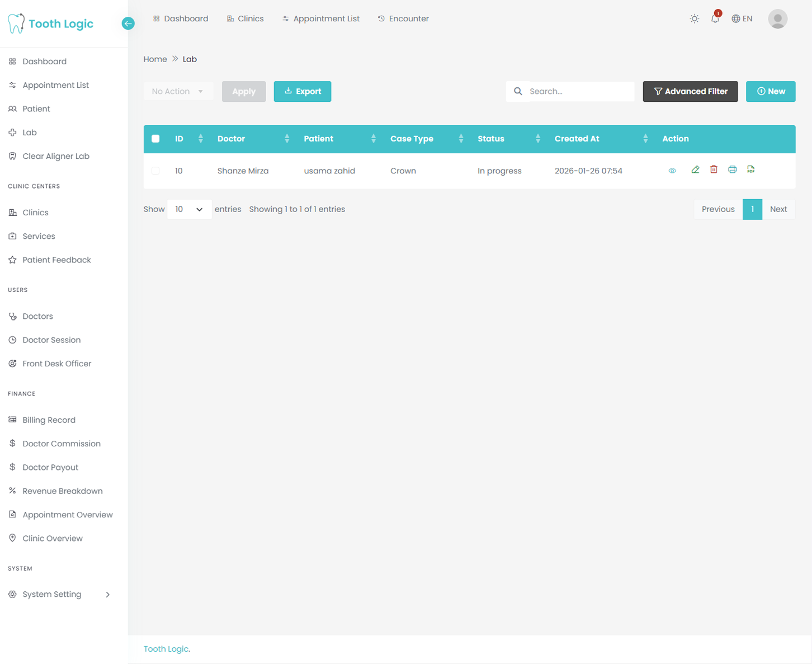Click the Advanced Filter button

(x=690, y=91)
